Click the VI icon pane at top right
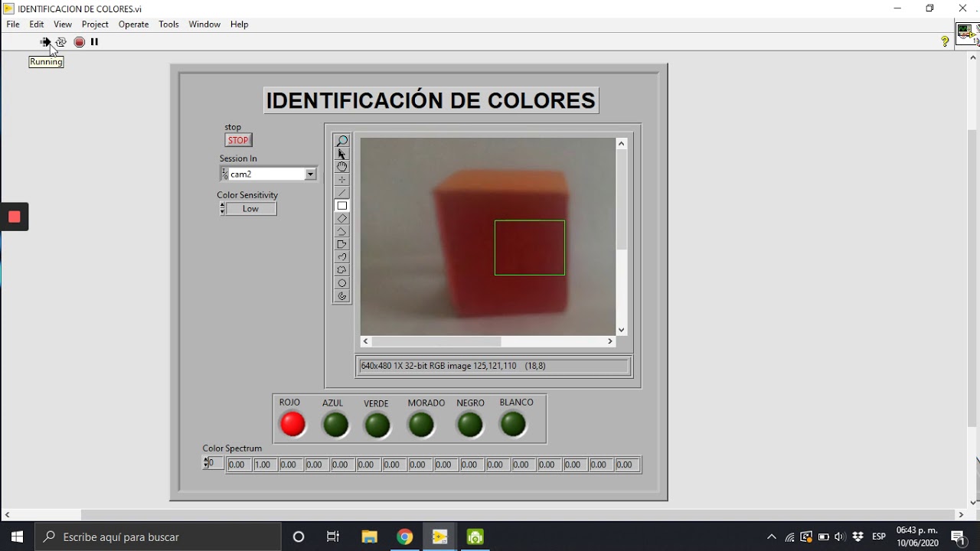This screenshot has height=551, width=980. tap(966, 32)
